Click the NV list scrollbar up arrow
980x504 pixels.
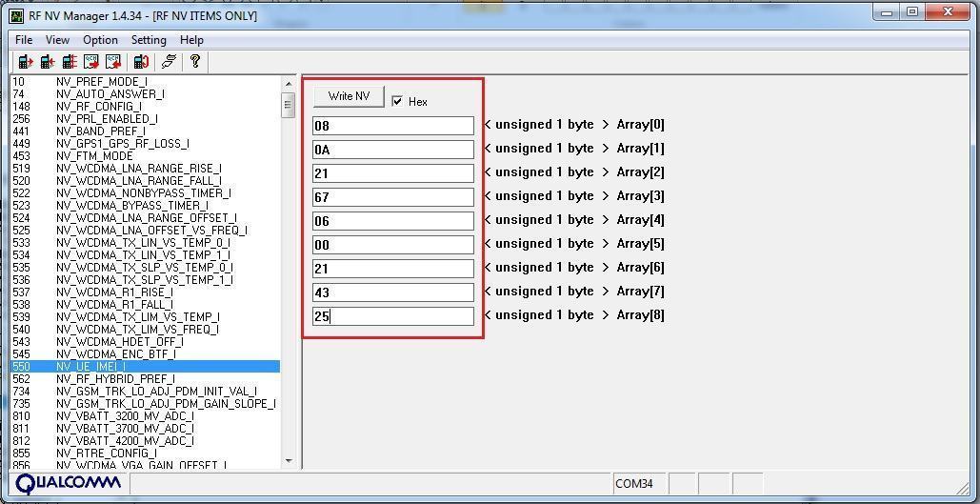coord(289,83)
